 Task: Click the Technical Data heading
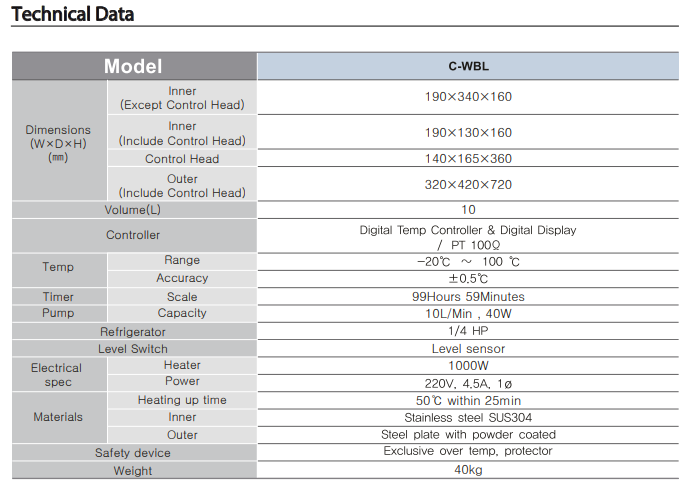[72, 15]
